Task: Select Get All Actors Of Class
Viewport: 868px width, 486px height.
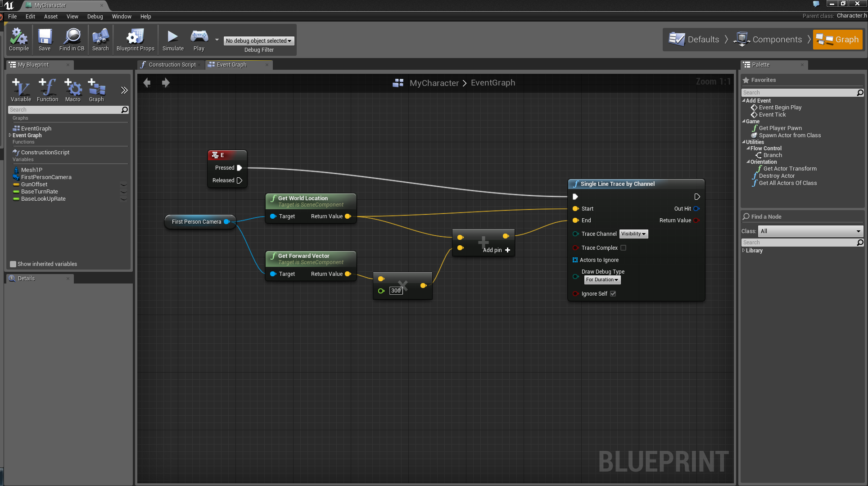Action: [787, 183]
